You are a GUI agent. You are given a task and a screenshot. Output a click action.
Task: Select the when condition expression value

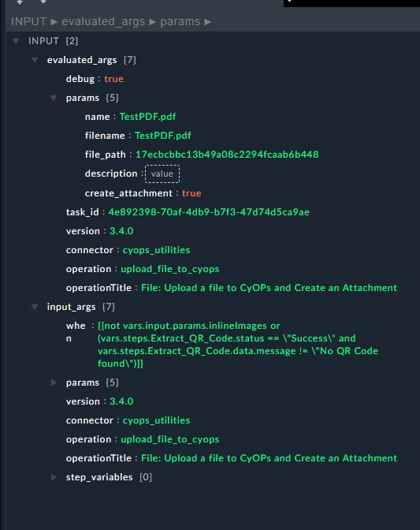(x=238, y=345)
